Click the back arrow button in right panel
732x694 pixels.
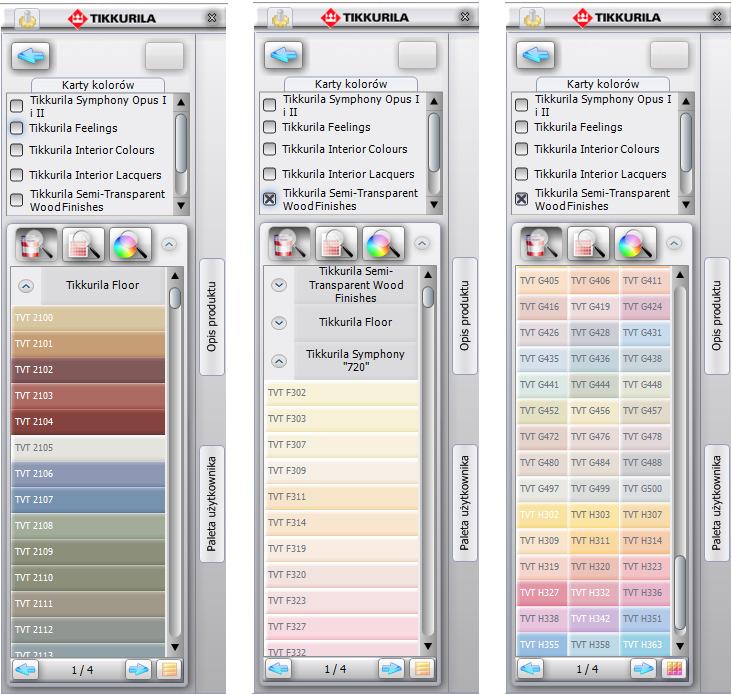(535, 55)
